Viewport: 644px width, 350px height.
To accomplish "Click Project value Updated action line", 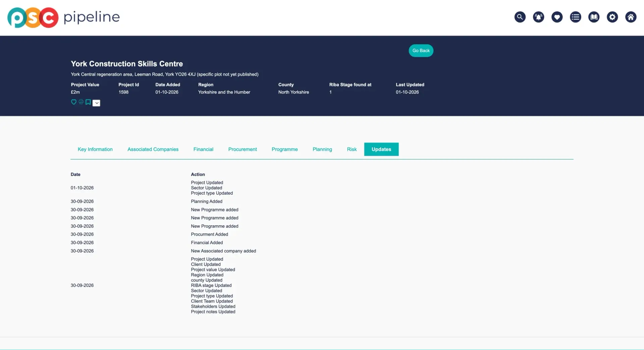I will (213, 270).
